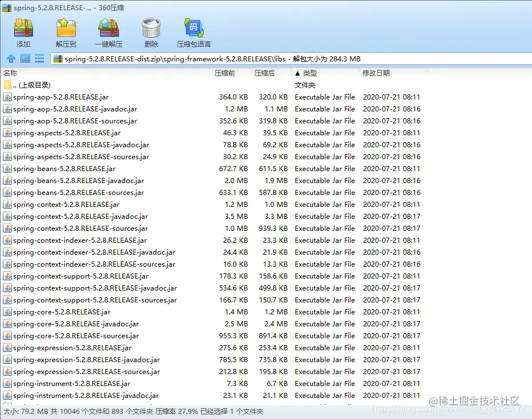Select spring-context-5.2.8.RELEASE.jar icon
The image size is (532, 419).
(7, 205)
